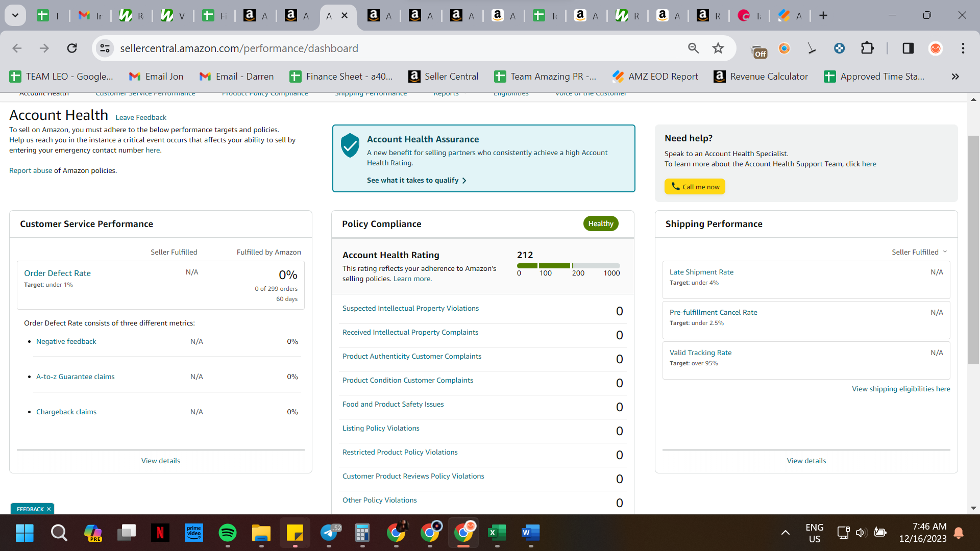The height and width of the screenshot is (551, 980).
Task: Open Negative feedback metric
Action: tap(66, 341)
